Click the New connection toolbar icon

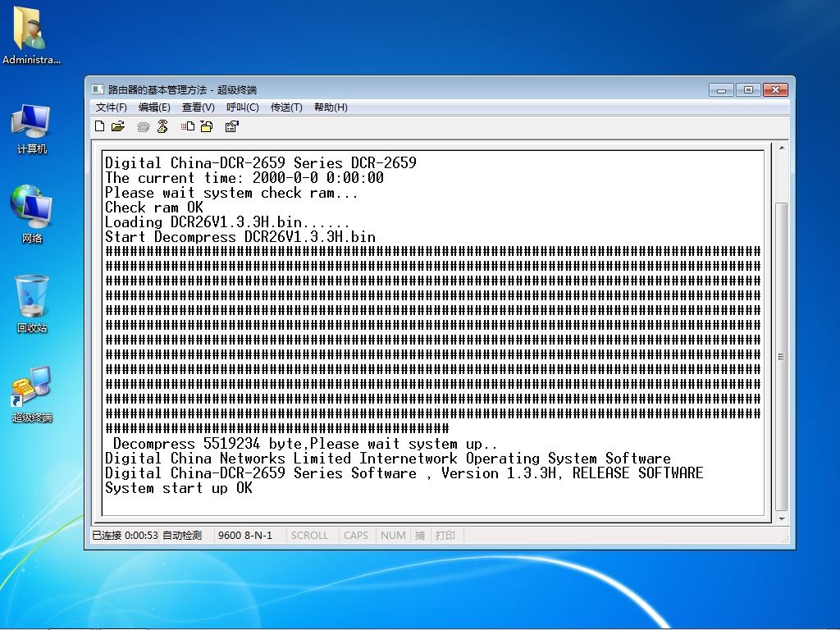pyautogui.click(x=99, y=126)
